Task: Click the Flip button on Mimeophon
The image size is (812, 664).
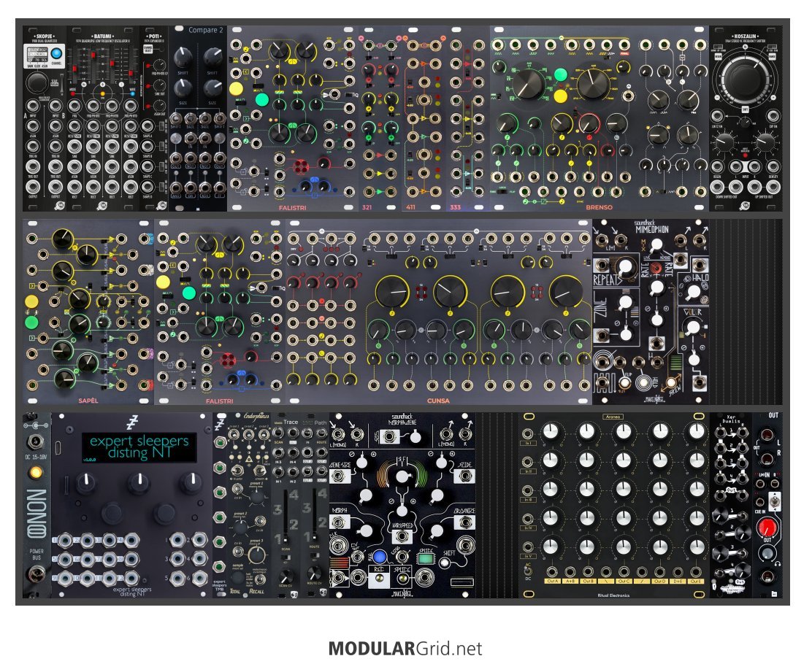Action: [x=624, y=384]
